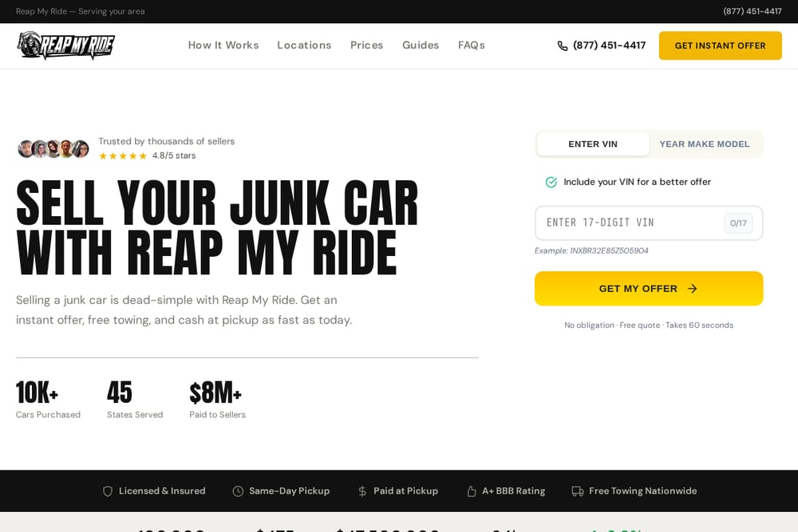Click the 0/17 character counter

click(738, 223)
